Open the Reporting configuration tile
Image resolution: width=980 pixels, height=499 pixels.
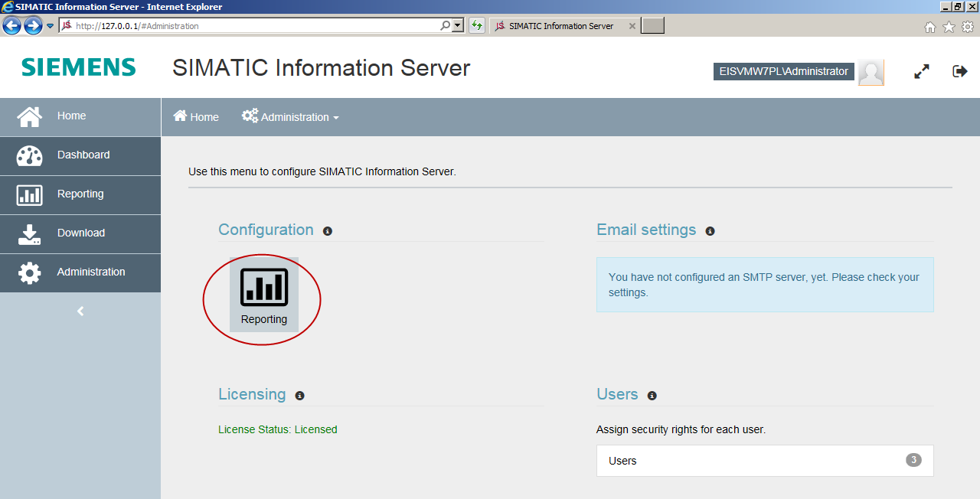point(264,295)
